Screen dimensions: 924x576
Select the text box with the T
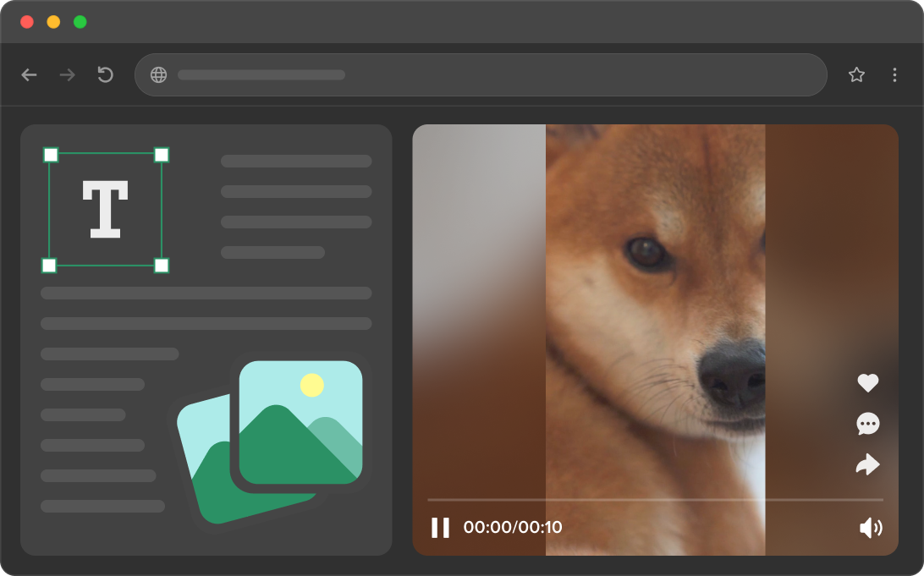click(105, 209)
